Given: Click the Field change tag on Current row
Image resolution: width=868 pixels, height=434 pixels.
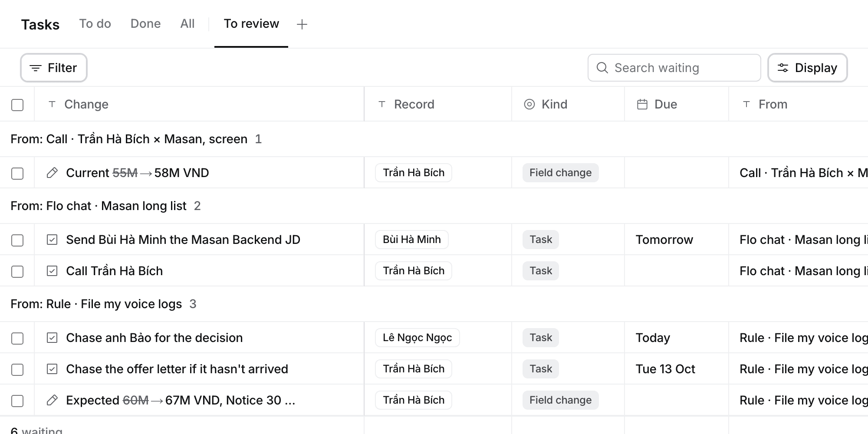Looking at the screenshot, I should (561, 173).
